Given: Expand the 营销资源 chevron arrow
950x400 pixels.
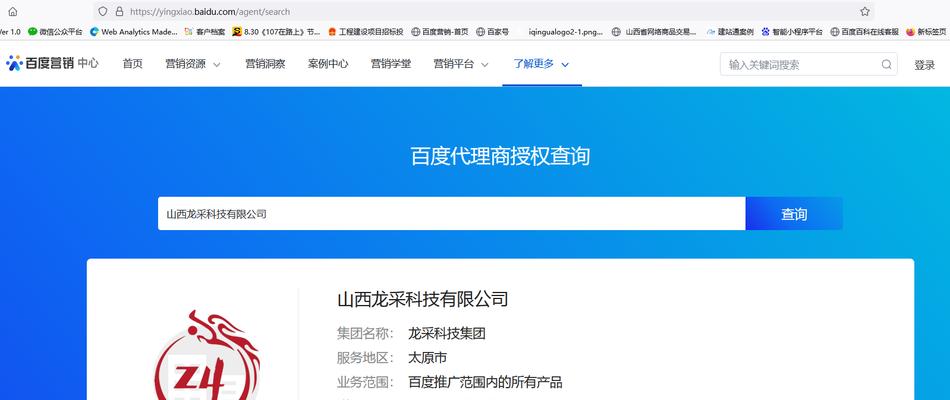Looking at the screenshot, I should (x=217, y=64).
